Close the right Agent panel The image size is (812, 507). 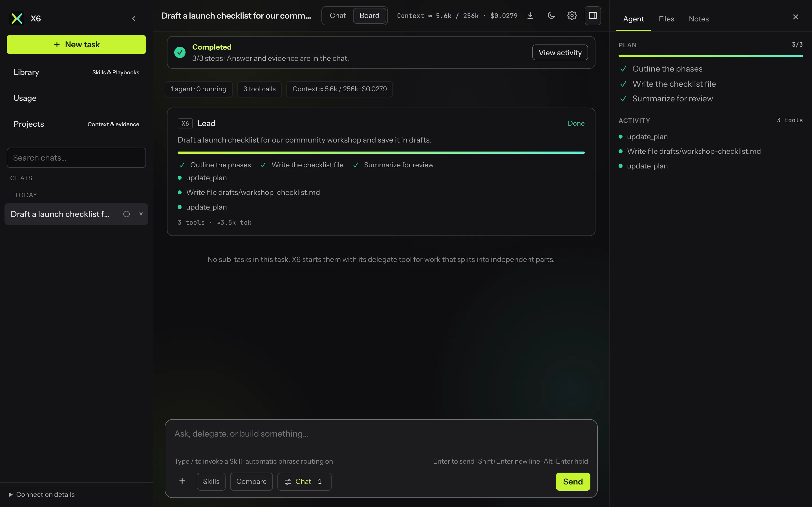(x=796, y=17)
